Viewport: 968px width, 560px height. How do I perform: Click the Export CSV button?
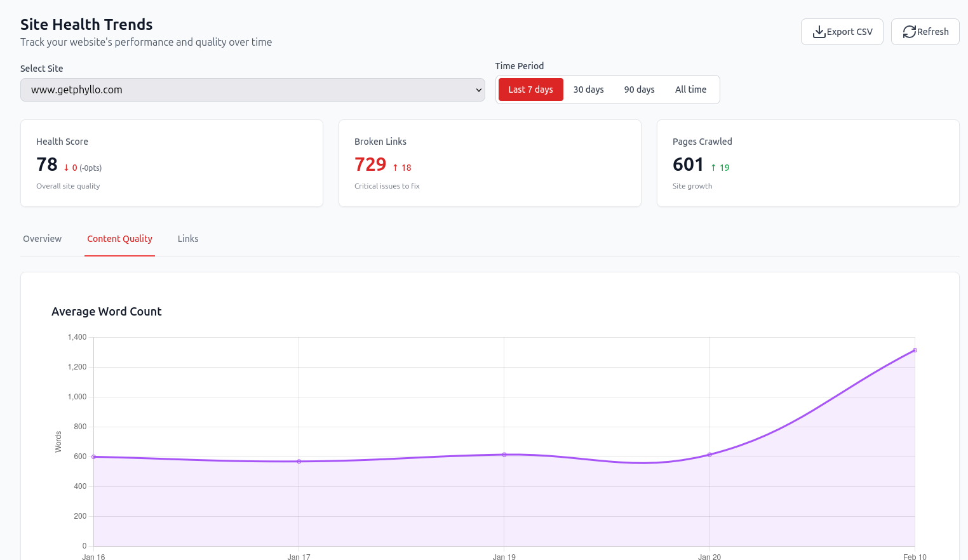click(x=842, y=31)
